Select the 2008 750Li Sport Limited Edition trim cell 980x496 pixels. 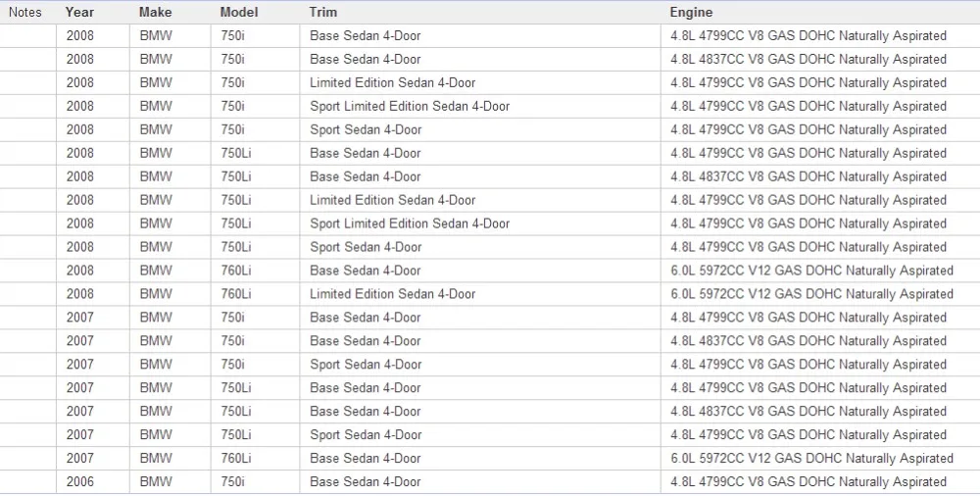click(x=480, y=223)
